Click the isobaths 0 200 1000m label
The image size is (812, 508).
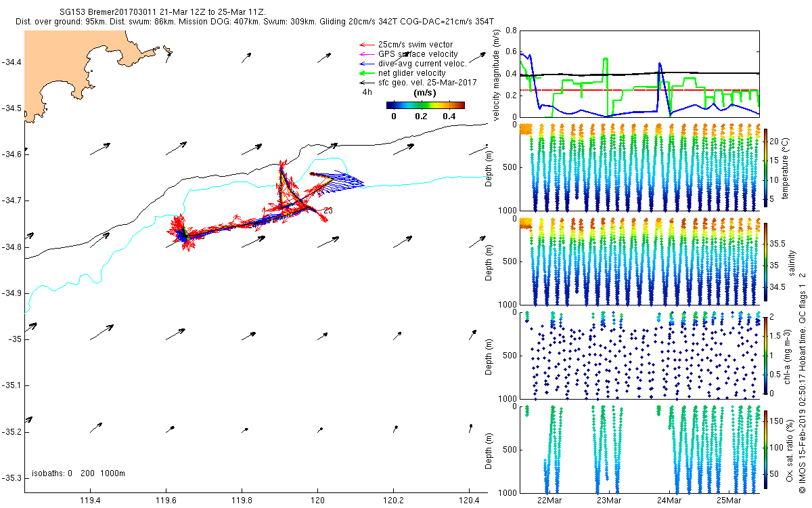tap(78, 473)
